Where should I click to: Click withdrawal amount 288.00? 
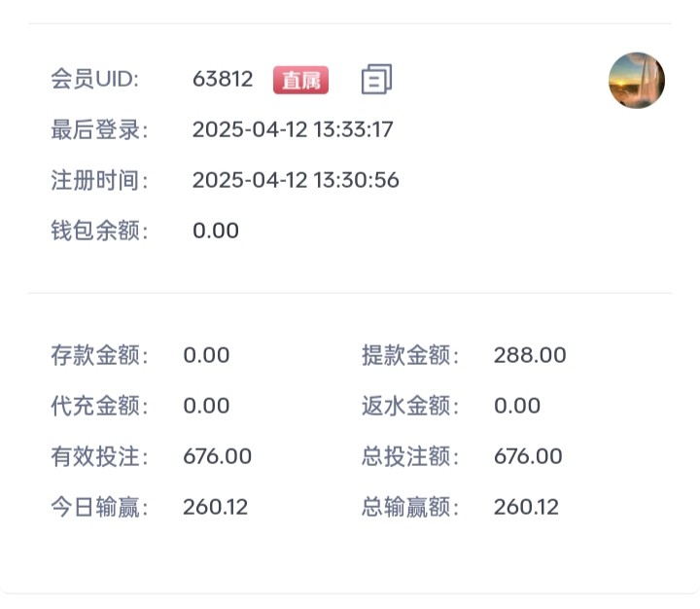[x=530, y=355]
